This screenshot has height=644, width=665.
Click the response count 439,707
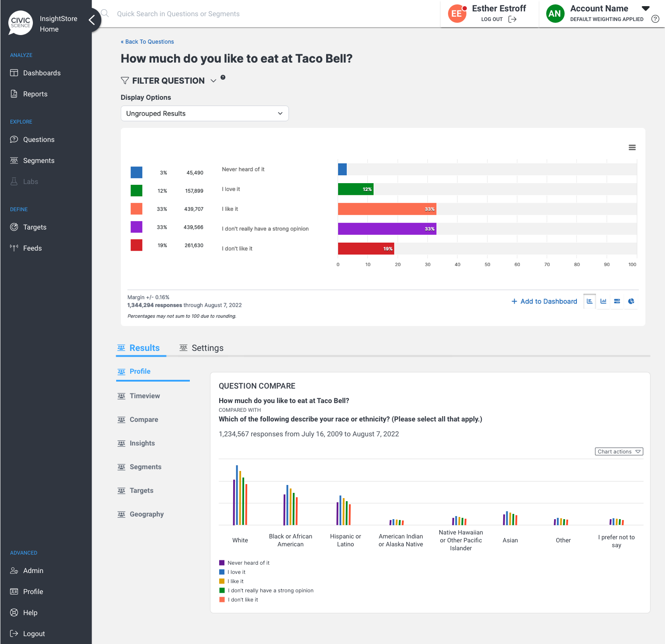[194, 209]
